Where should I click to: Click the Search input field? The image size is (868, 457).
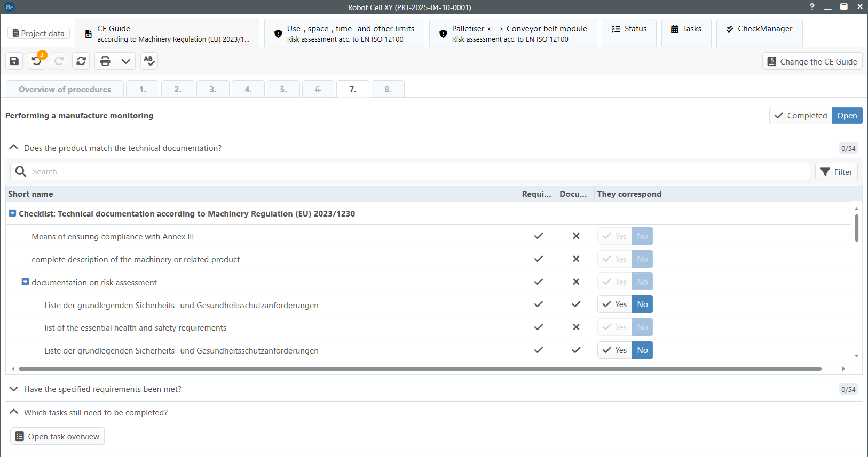pos(410,172)
